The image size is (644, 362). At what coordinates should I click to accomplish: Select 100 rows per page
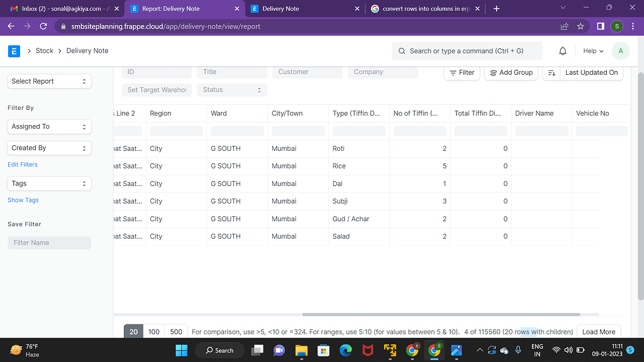coord(153,331)
